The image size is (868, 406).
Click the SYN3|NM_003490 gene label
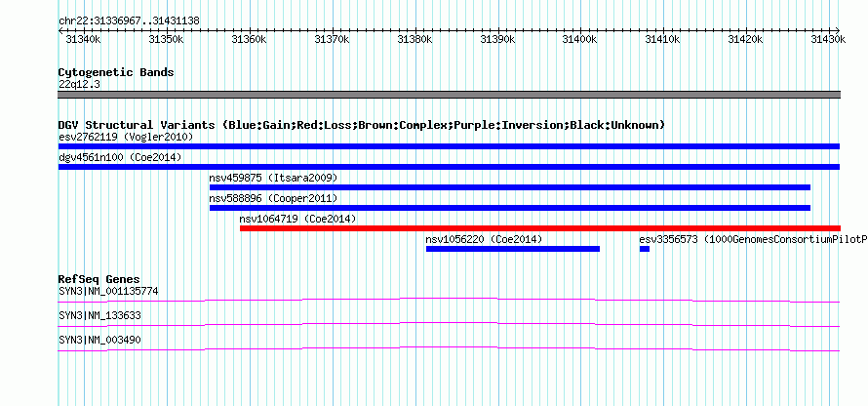coord(99,340)
